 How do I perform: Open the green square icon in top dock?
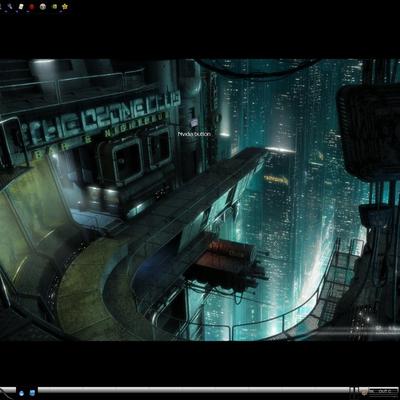[x=54, y=6]
